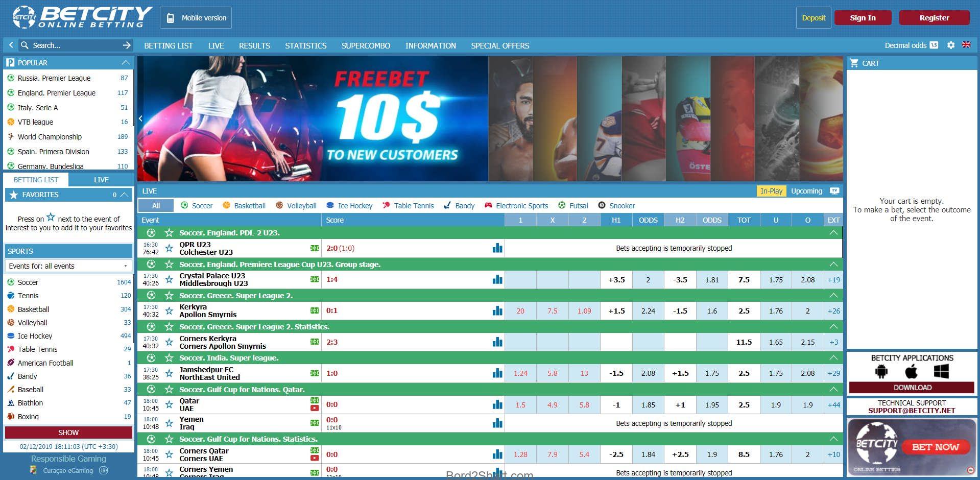Star the Jamshedpur FC vs NorthEast United match

pyautogui.click(x=169, y=373)
